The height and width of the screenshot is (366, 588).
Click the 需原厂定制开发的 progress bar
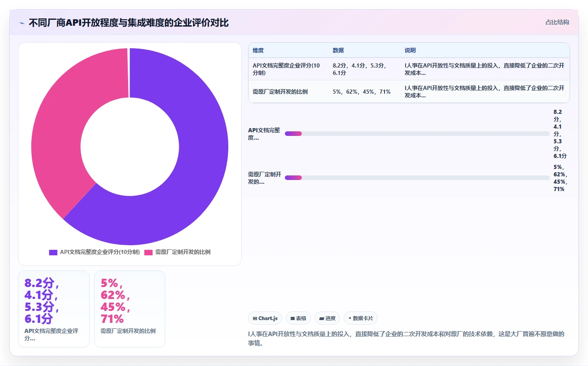click(x=417, y=178)
